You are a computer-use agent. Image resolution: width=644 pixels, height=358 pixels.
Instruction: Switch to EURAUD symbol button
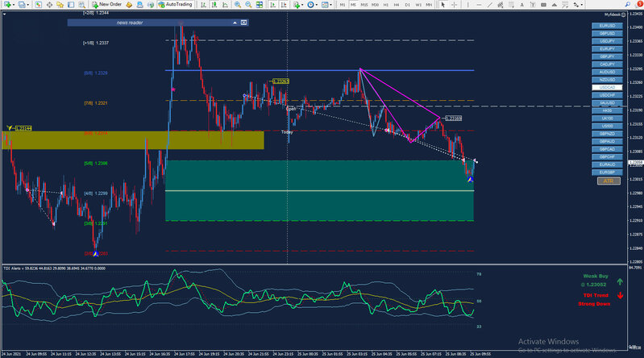(x=607, y=164)
